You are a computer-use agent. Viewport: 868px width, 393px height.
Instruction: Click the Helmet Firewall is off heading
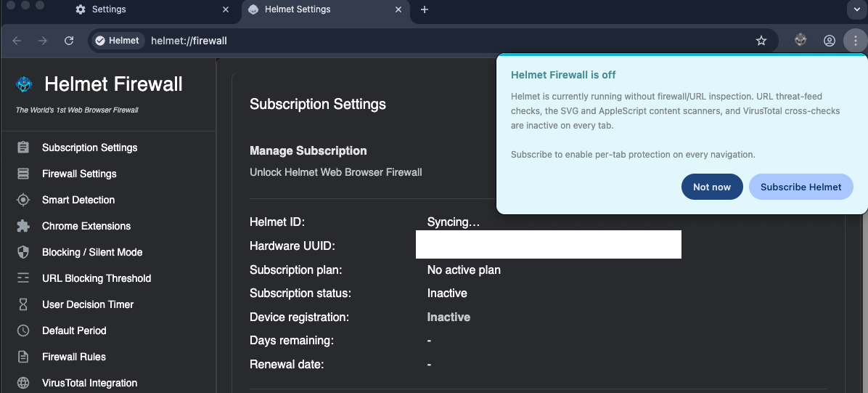point(563,75)
